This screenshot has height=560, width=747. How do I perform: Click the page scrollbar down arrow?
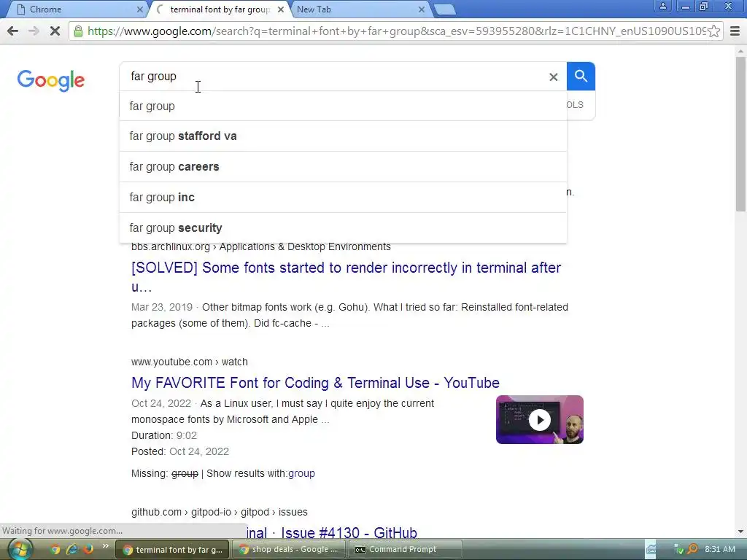coord(741,532)
